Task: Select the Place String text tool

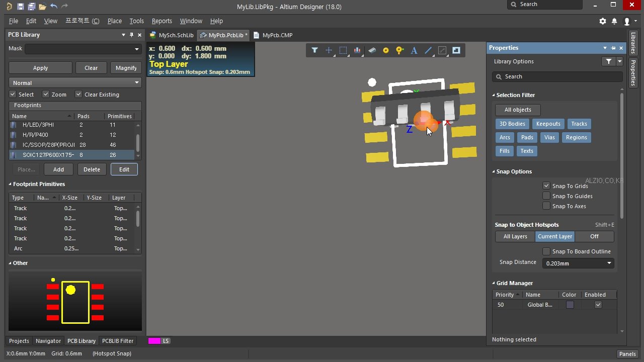Action: point(414,50)
